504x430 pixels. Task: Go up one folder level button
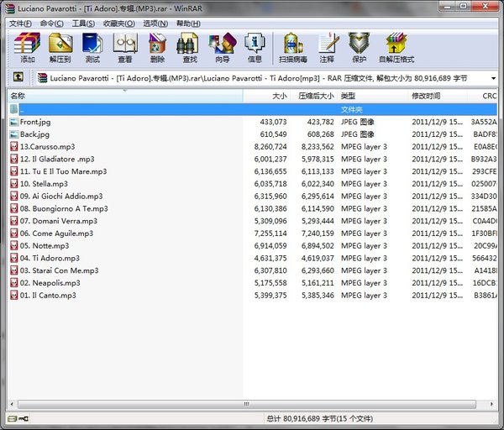[18, 77]
